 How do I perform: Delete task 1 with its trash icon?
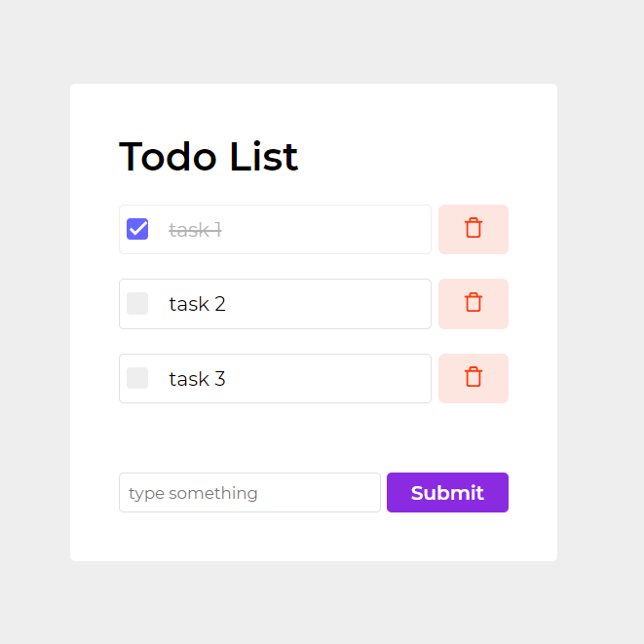[x=474, y=228]
